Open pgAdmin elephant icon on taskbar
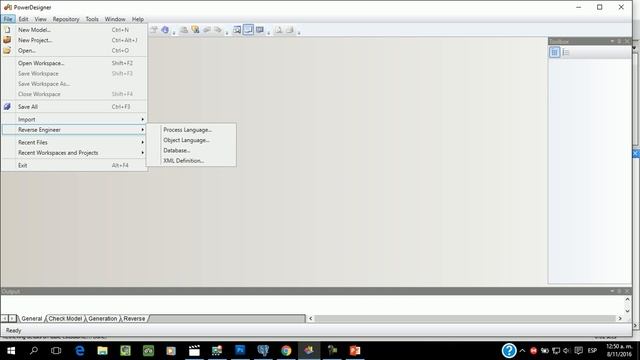The image size is (640, 360). pos(263,351)
